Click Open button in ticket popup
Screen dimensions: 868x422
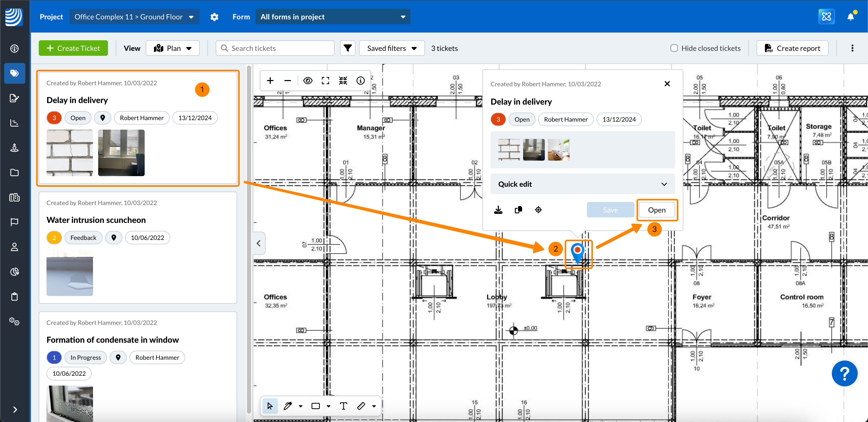coord(656,210)
